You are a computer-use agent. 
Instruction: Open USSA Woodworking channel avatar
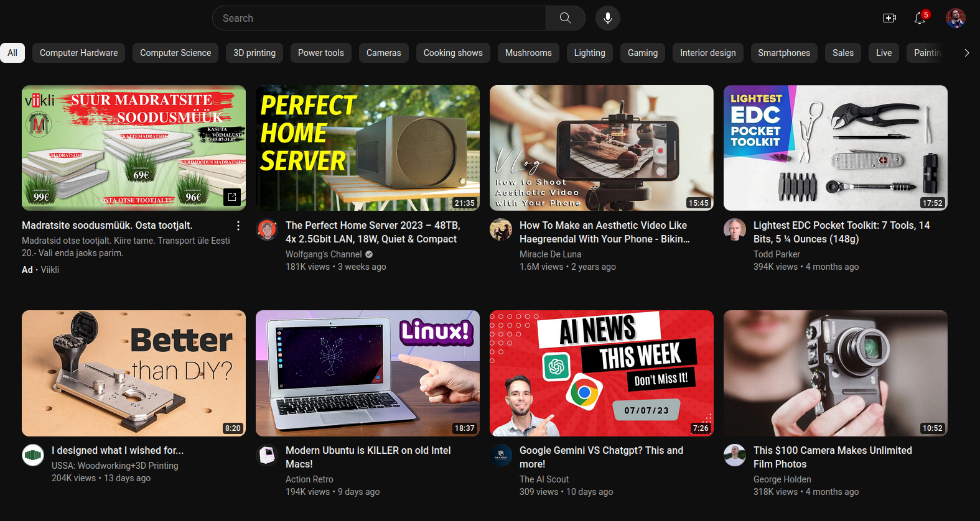click(x=33, y=454)
